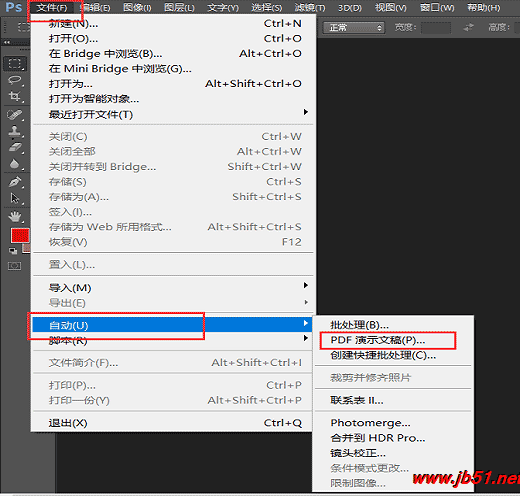520x496 pixels.
Task: Click the 宽度 width input field
Action: (x=436, y=28)
